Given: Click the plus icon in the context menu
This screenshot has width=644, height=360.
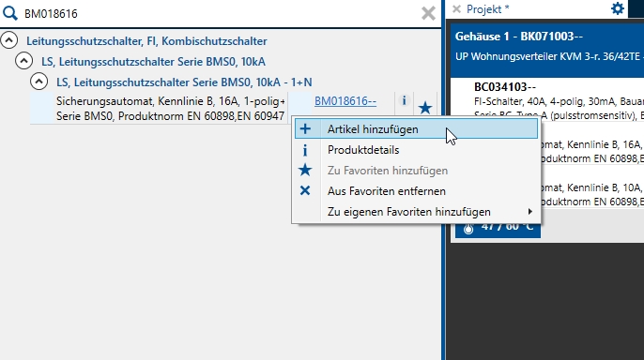Looking at the screenshot, I should (x=305, y=129).
